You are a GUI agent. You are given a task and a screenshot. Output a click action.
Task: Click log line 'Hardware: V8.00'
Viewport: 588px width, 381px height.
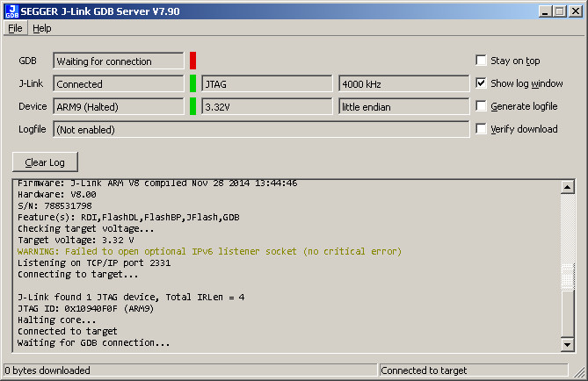point(57,194)
